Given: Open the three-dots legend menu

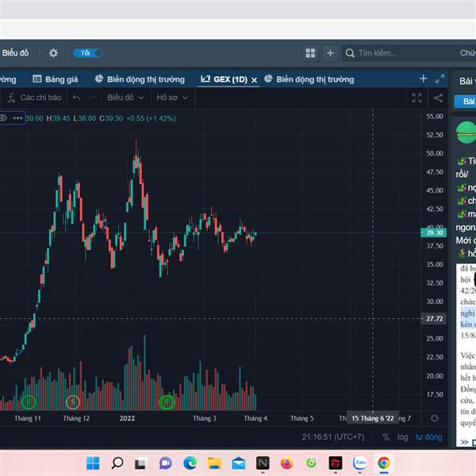Looking at the screenshot, I should pyautogui.click(x=17, y=117).
